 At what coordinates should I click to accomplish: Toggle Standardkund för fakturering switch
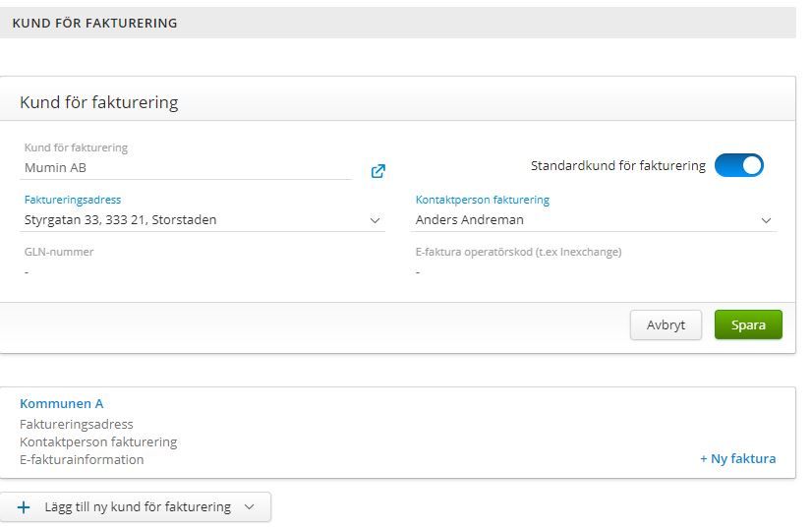[738, 165]
